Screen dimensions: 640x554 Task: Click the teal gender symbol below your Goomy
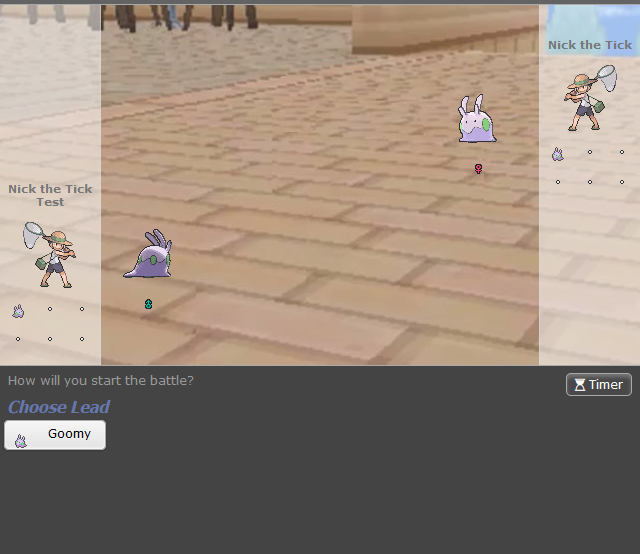(x=149, y=304)
